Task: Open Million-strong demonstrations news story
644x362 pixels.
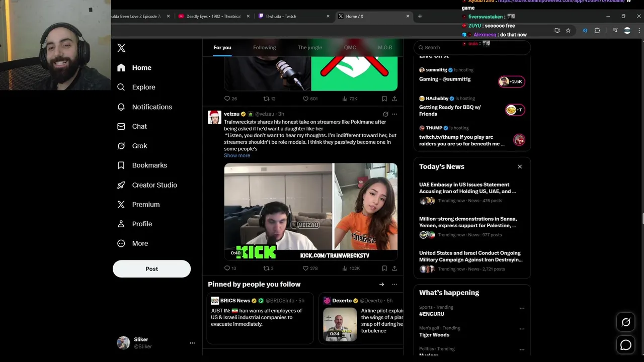Action: point(468,222)
